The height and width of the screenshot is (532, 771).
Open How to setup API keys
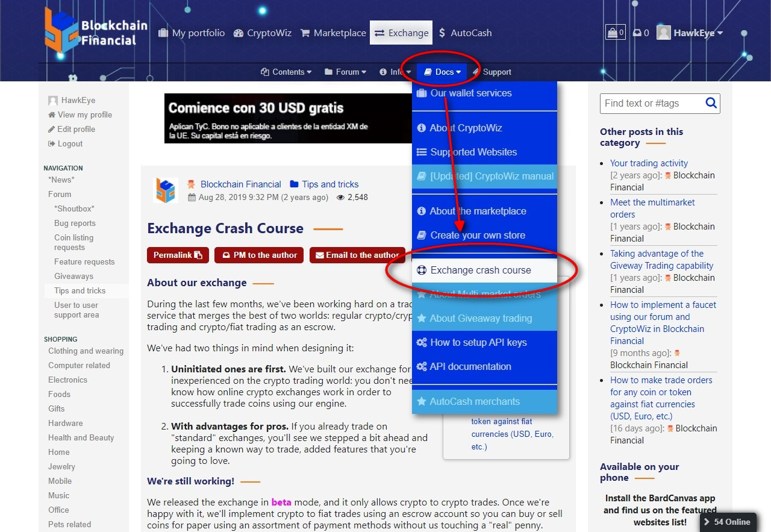[x=485, y=343]
